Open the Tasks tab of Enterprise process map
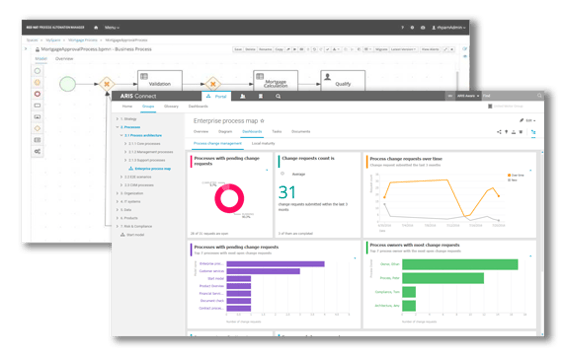This screenshot has height=361, width=563. 276,131
